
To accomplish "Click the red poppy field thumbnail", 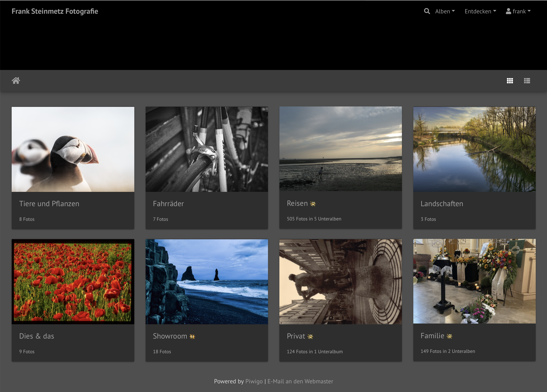I will 73,282.
